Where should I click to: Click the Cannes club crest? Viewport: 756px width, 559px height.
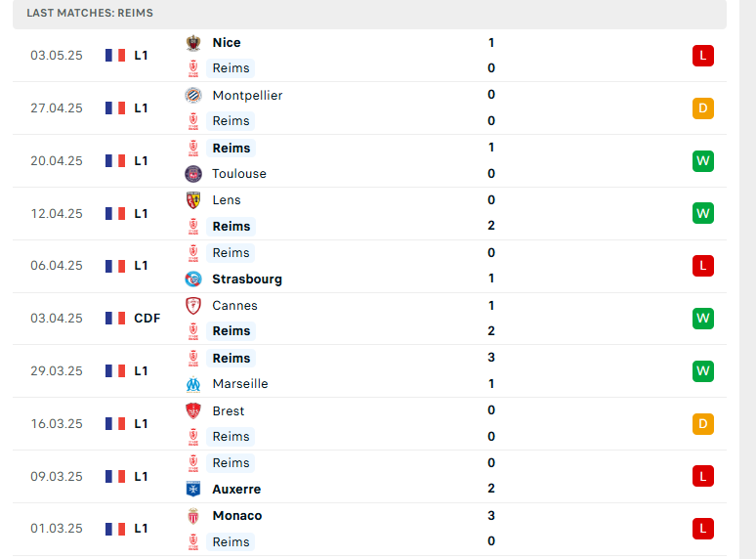[193, 305]
